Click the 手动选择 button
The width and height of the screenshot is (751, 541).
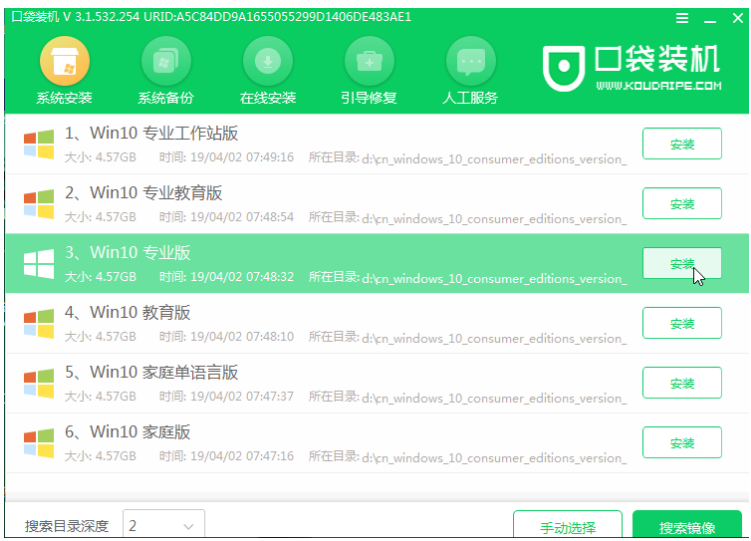(567, 526)
